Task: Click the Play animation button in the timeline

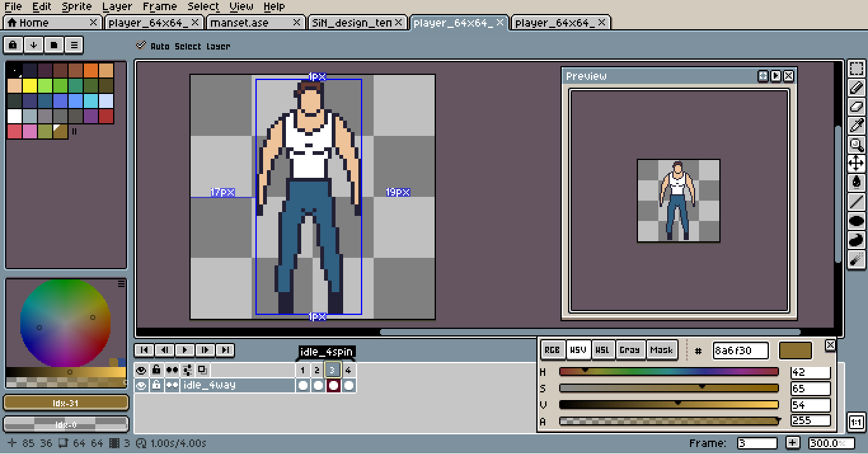Action: coord(184,350)
